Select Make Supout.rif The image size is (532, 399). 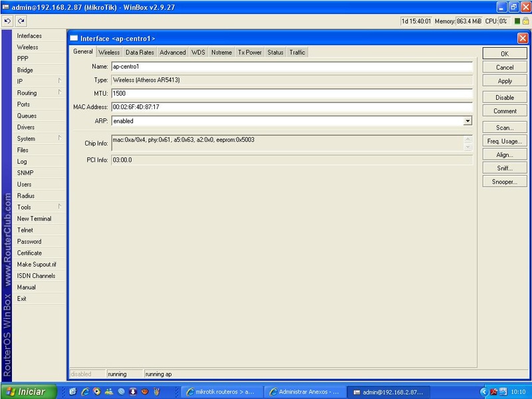tap(39, 264)
